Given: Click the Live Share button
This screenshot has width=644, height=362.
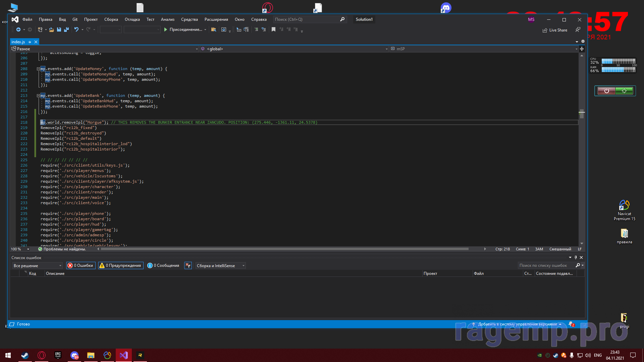Looking at the screenshot, I should pyautogui.click(x=555, y=30).
